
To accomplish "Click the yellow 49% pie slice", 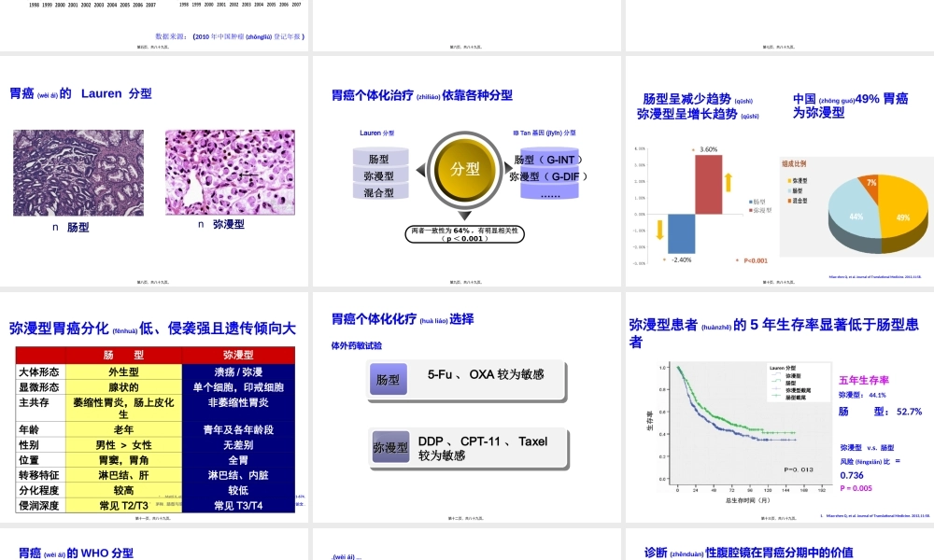I will [x=901, y=217].
